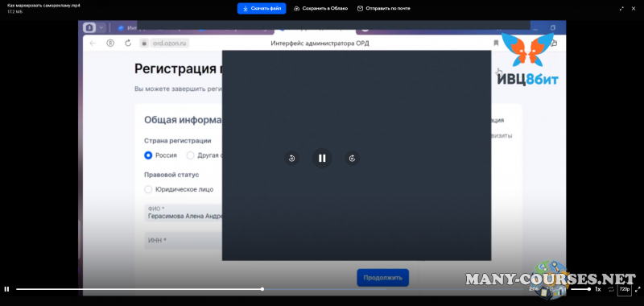Click the bottom-left pause icon
This screenshot has height=306, width=644.
[6, 289]
